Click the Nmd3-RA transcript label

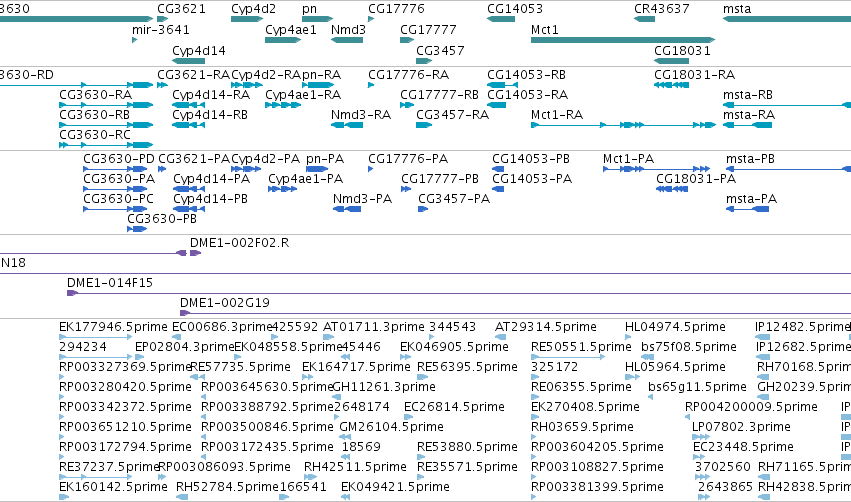point(361,115)
